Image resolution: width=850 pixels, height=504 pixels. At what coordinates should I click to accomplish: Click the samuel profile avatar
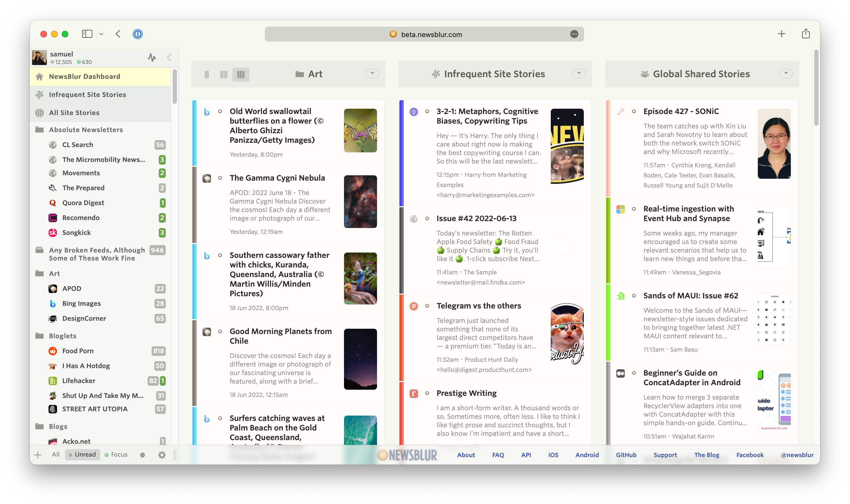(x=39, y=57)
